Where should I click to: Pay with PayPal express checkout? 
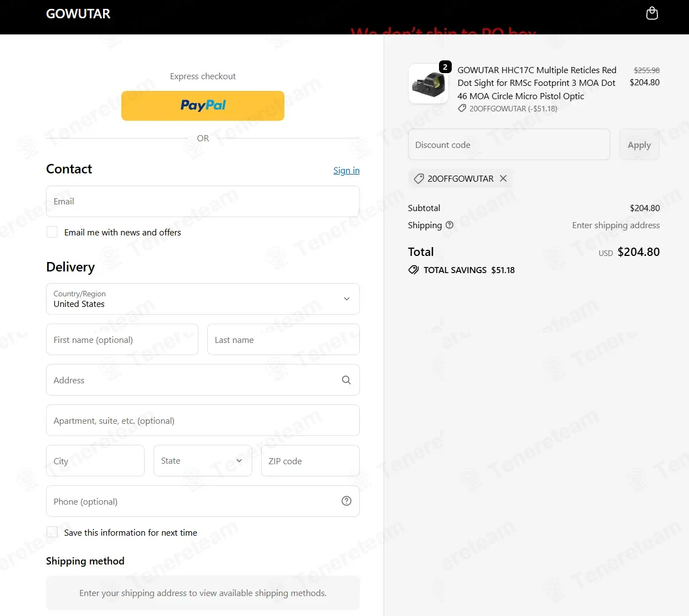click(203, 105)
